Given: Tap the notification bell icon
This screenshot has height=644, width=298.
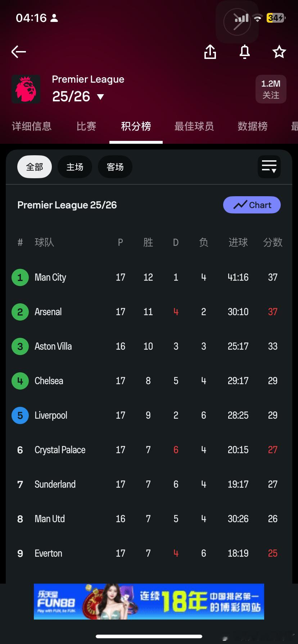Looking at the screenshot, I should click(x=245, y=52).
